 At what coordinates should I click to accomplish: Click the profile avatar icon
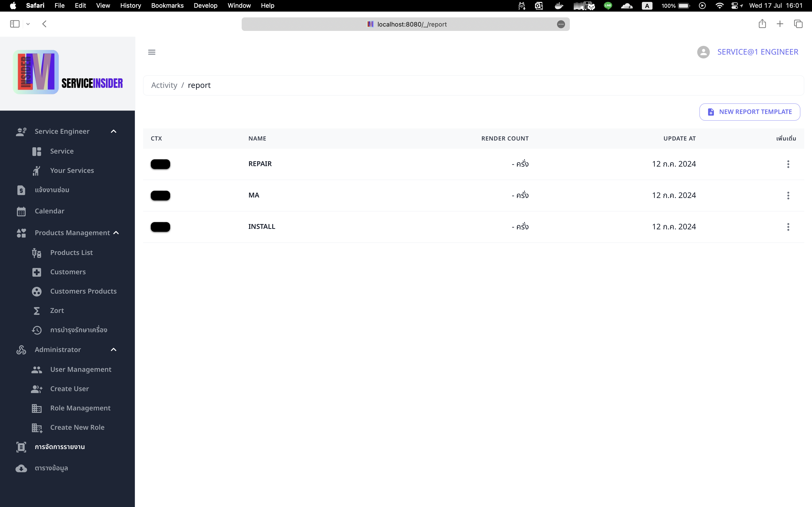[703, 52]
